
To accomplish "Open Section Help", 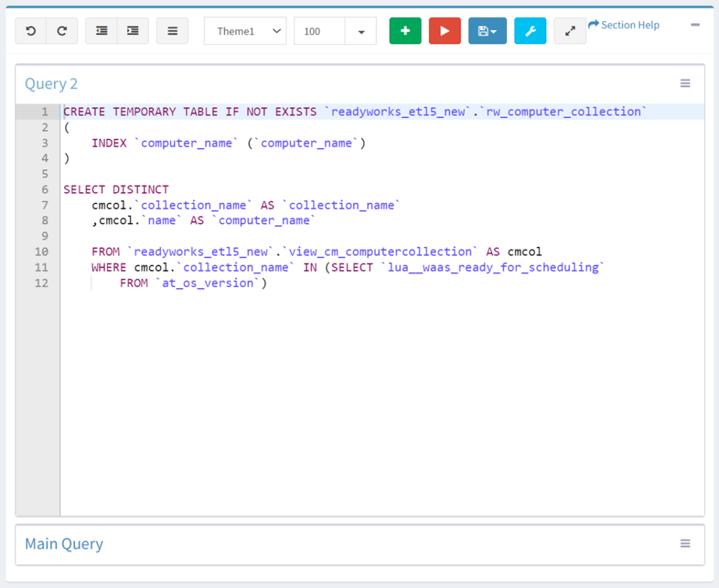I will pyautogui.click(x=624, y=25).
